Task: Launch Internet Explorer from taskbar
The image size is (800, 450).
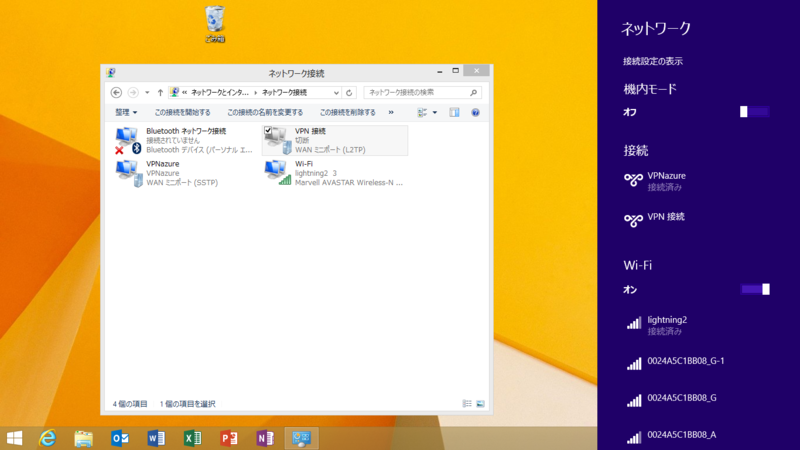Action: pyautogui.click(x=47, y=438)
